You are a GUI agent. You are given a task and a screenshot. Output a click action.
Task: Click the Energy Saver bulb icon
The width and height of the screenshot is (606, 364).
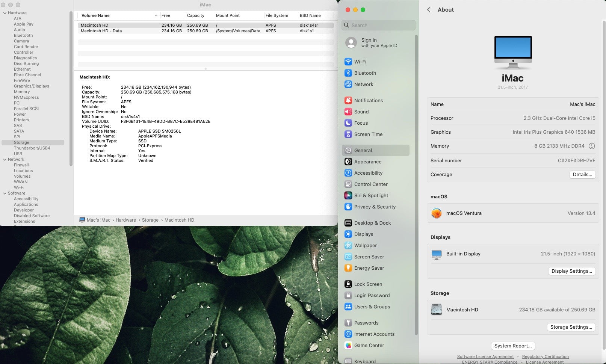pyautogui.click(x=348, y=268)
